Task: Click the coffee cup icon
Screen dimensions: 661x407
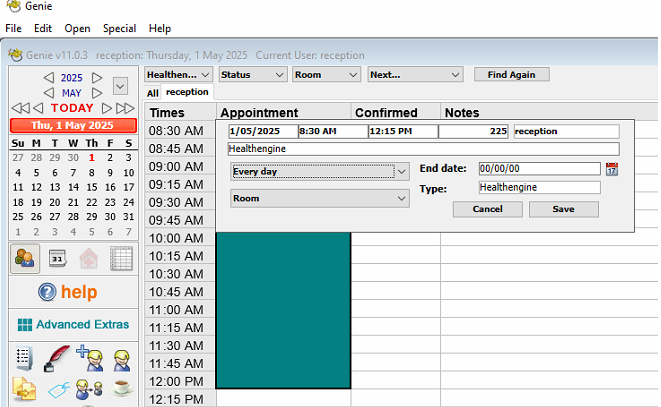Action: coord(122,388)
